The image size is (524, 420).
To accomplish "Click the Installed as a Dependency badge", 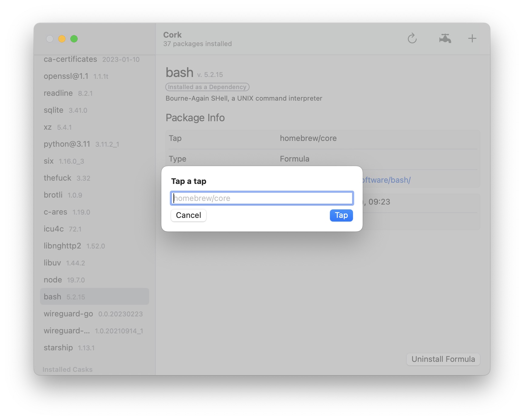I will click(207, 87).
